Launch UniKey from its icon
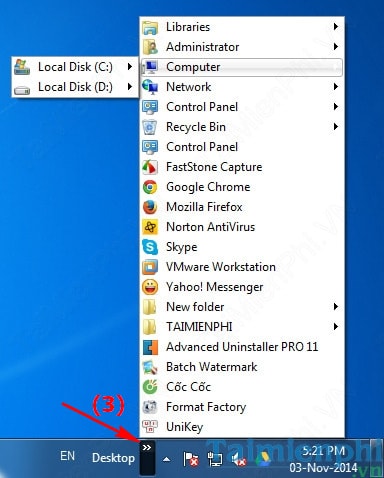The height and width of the screenshot is (478, 384). coord(150,427)
